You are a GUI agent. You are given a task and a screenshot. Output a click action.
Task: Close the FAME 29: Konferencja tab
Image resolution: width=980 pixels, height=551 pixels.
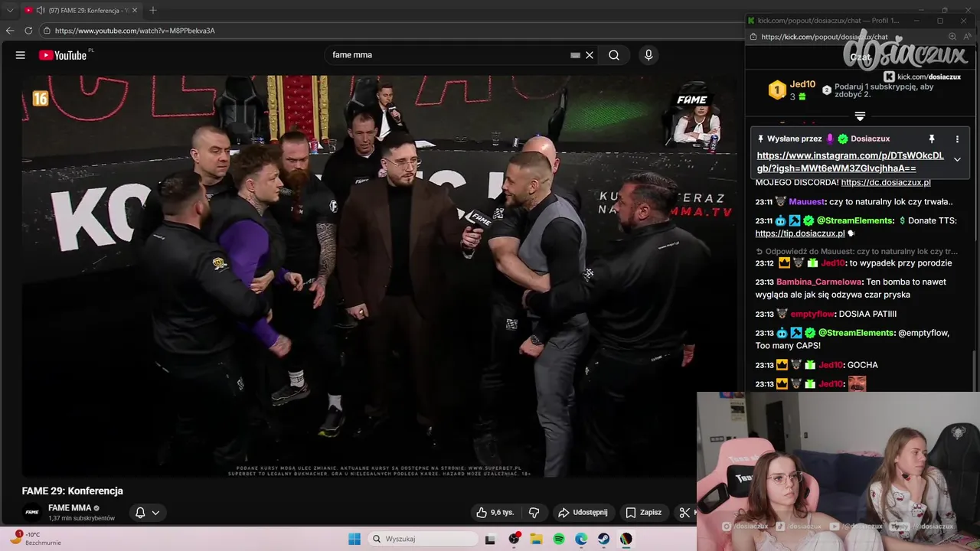point(135,10)
